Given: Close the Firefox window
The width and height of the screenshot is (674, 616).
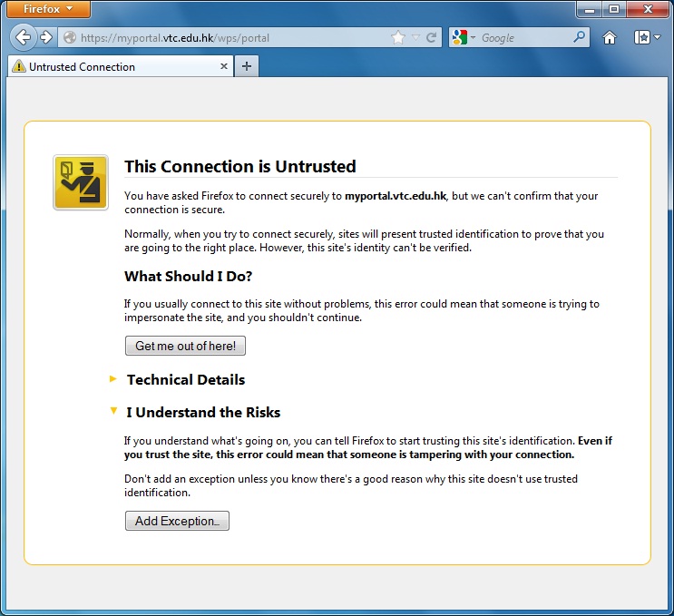Looking at the screenshot, I should click(x=648, y=9).
